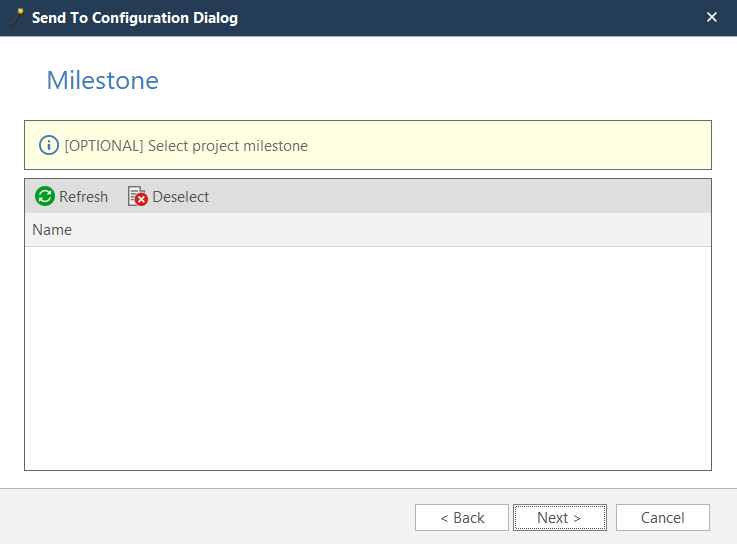
Task: Click the green Refresh arrows icon
Action: click(x=45, y=197)
